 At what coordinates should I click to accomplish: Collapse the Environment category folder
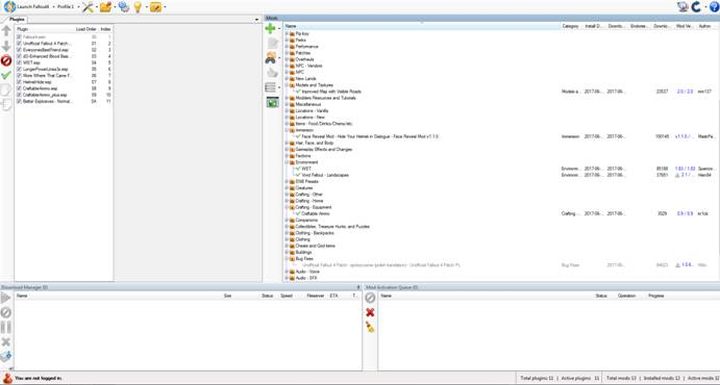click(287, 162)
